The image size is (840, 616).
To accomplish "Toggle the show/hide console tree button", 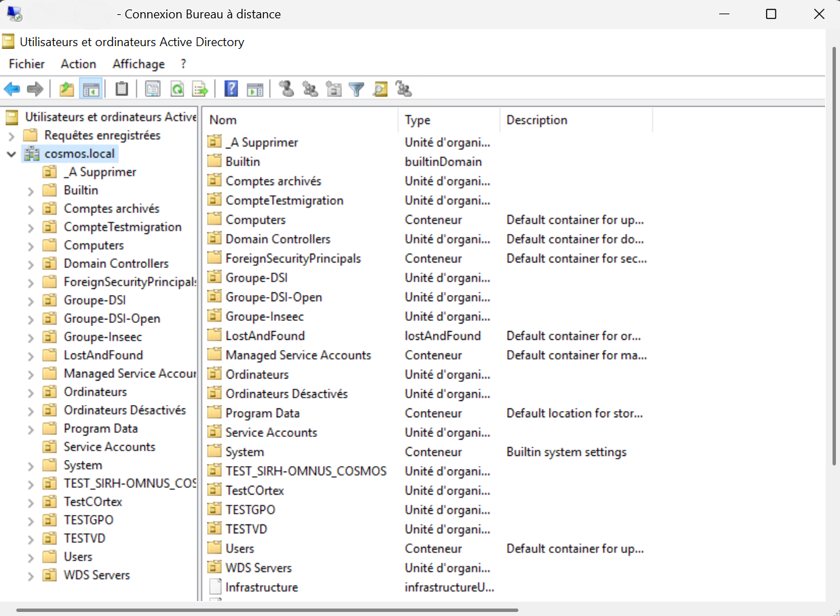I will click(90, 89).
